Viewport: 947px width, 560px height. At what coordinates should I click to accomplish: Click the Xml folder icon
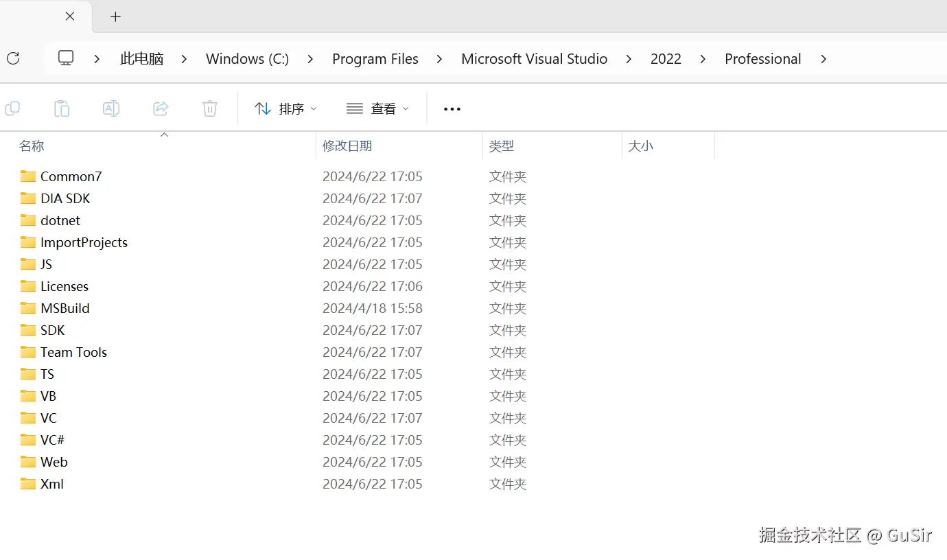[x=28, y=484]
